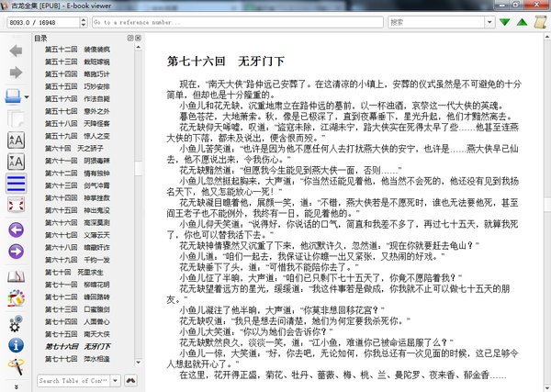
Task: Open 第六十五回 神出鬼没
Action: pyautogui.click(x=77, y=210)
